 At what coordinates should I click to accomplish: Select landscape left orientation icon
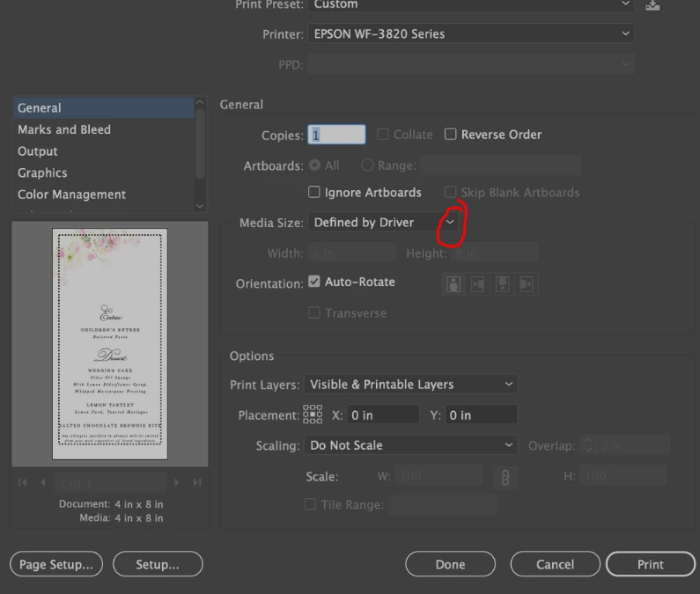(x=478, y=284)
